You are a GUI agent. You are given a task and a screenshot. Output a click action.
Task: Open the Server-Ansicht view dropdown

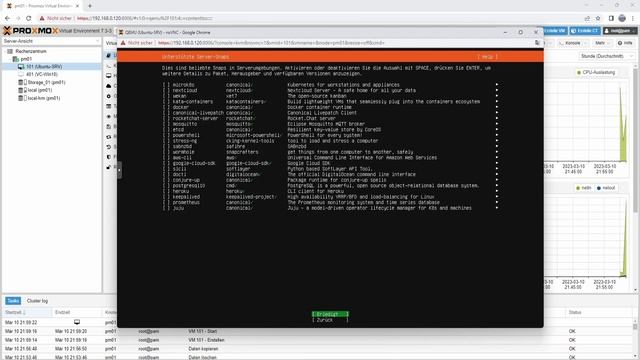click(x=51, y=41)
